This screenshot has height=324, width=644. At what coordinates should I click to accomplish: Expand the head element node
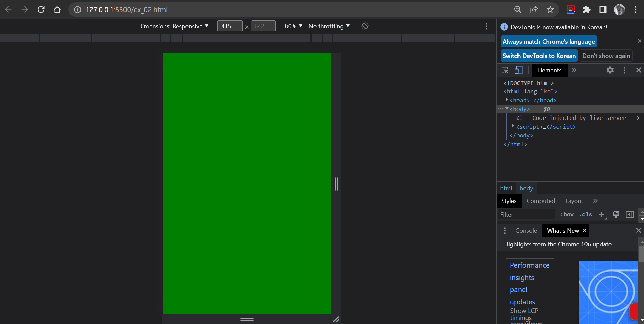coord(507,100)
